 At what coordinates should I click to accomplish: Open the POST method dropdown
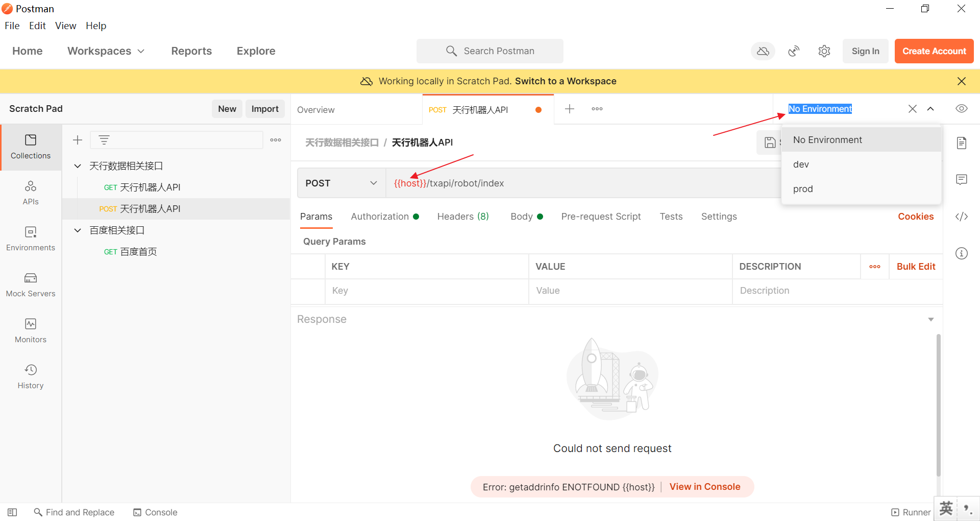click(x=341, y=183)
